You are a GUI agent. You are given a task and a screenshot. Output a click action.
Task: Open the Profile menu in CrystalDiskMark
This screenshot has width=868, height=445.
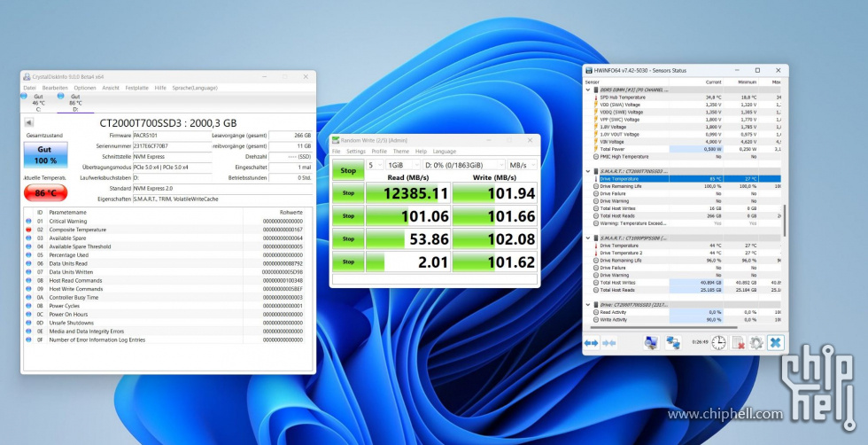pyautogui.click(x=379, y=152)
